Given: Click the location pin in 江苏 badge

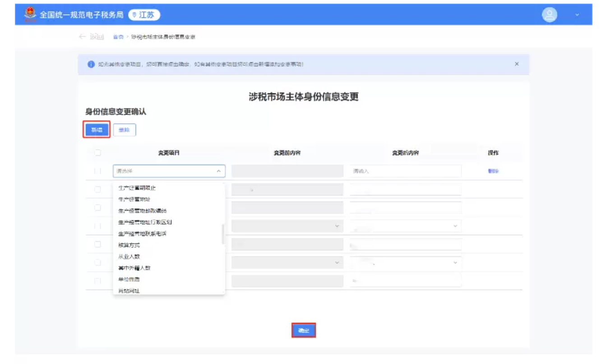Looking at the screenshot, I should pyautogui.click(x=134, y=15).
